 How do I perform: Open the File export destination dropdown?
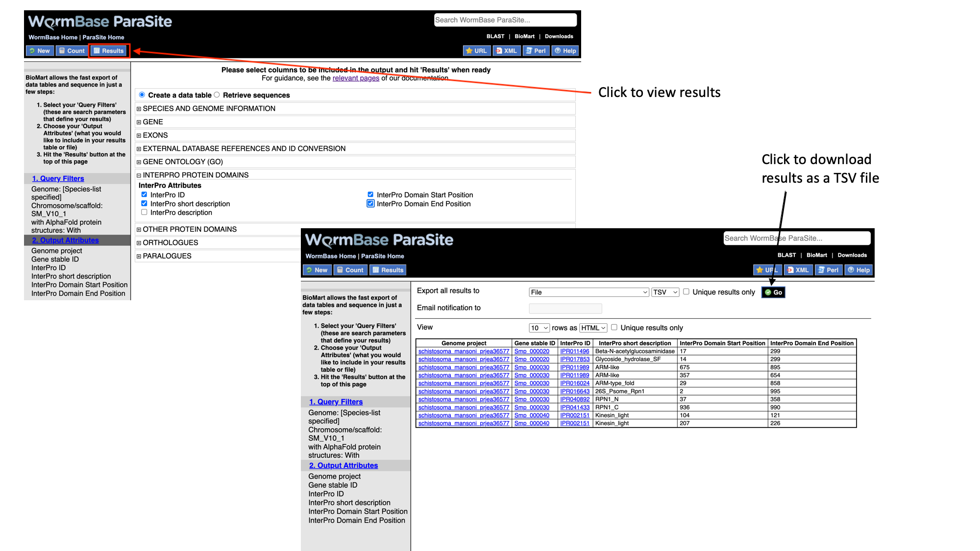coord(589,292)
